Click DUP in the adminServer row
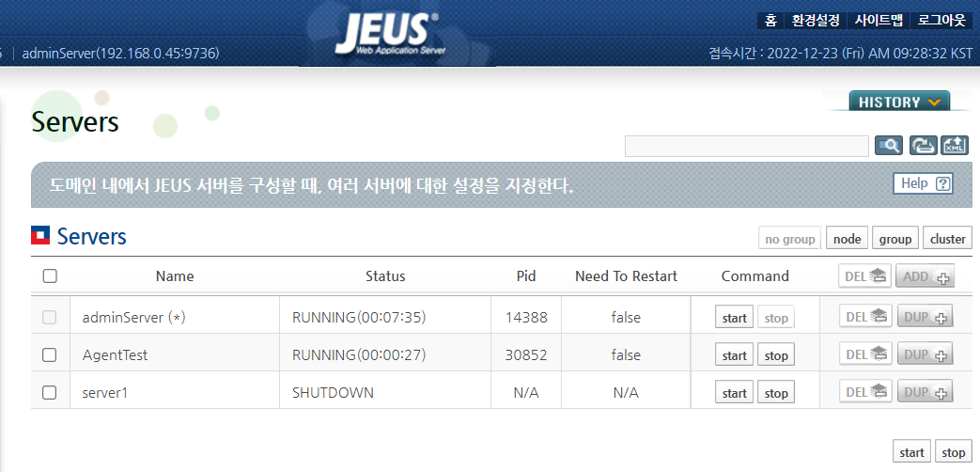980x472 pixels. 925,317
